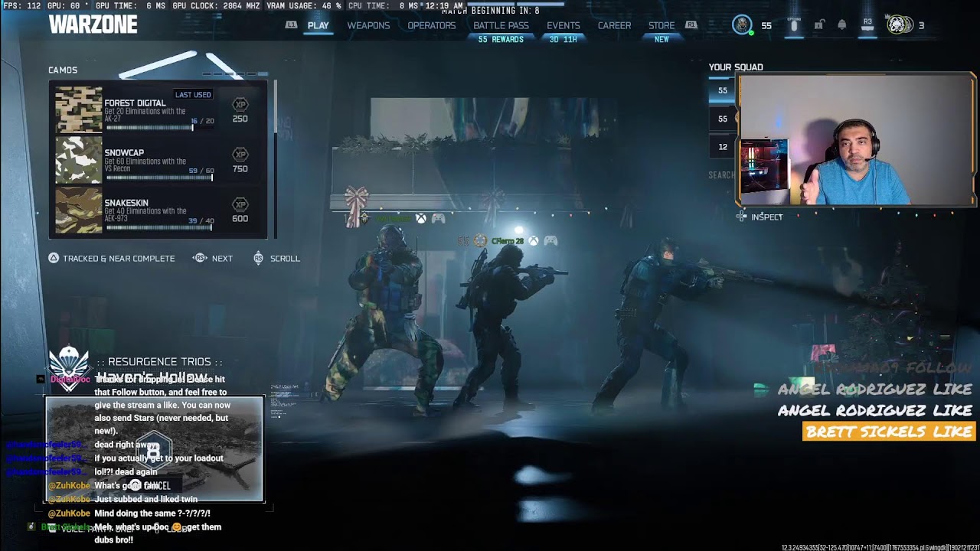980x551 pixels.
Task: Click the Your Squad heading
Action: [736, 67]
